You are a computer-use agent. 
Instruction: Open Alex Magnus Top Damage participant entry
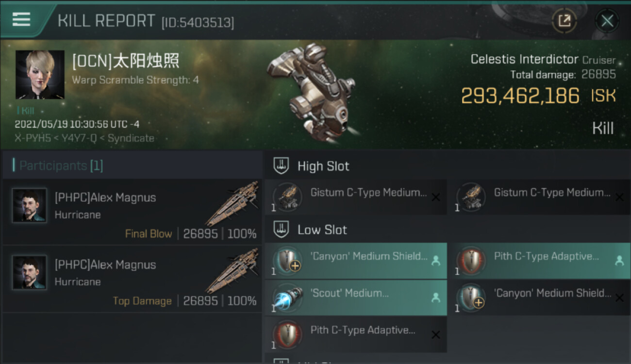132,279
